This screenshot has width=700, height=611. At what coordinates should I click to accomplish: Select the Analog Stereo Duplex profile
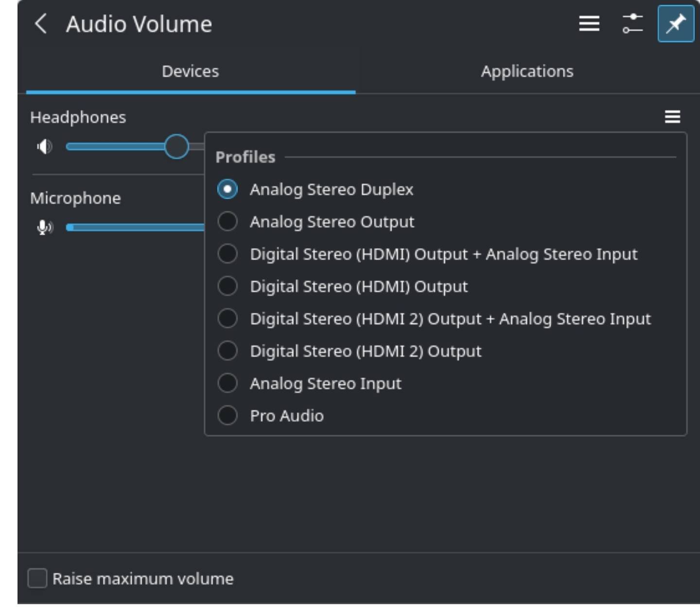click(227, 189)
